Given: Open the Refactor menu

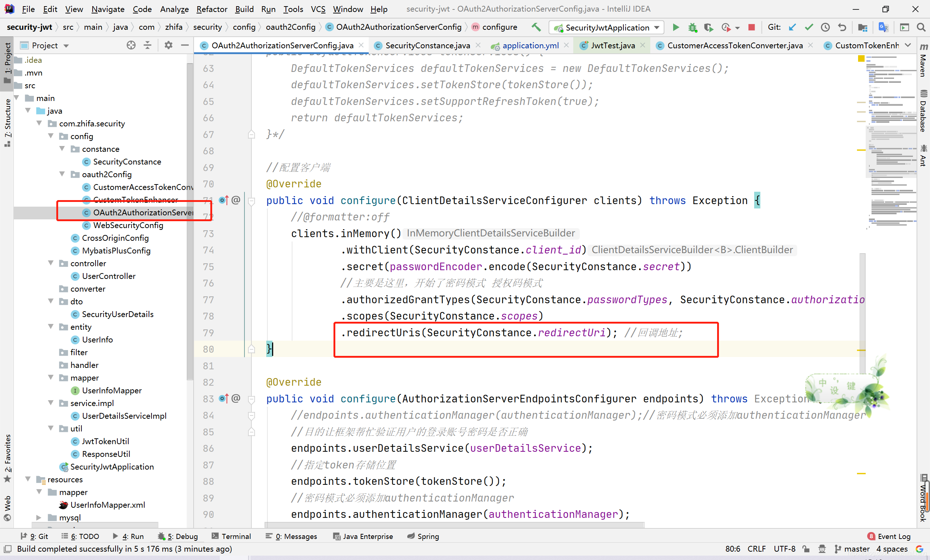Looking at the screenshot, I should pyautogui.click(x=211, y=9).
